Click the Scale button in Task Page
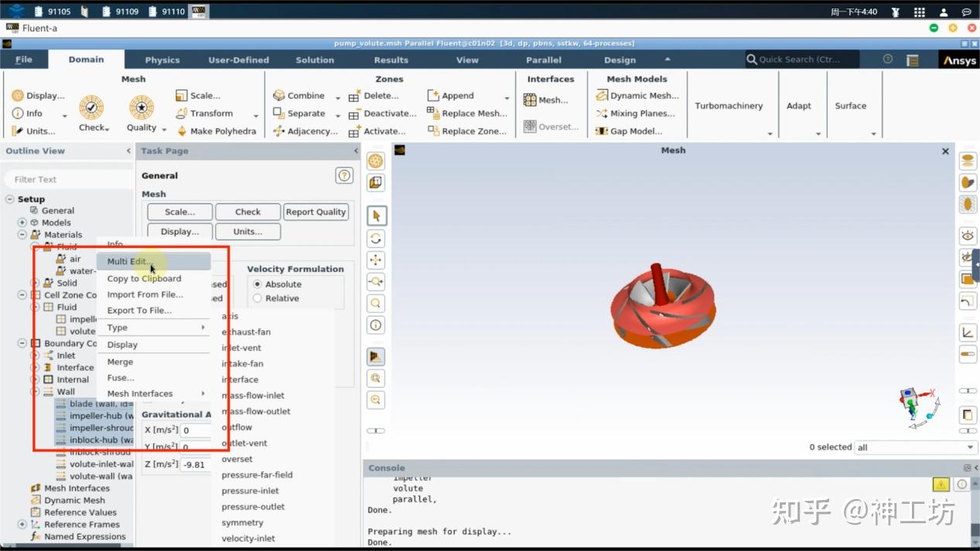The width and height of the screenshot is (980, 551). [x=179, y=212]
